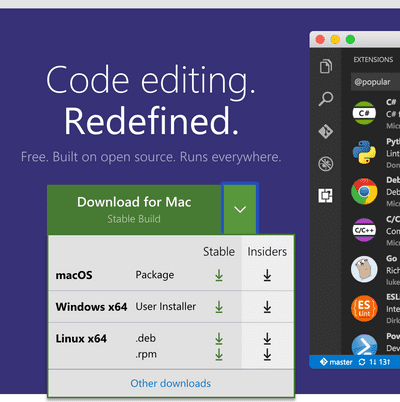Select the Python extension icon
400x402 pixels.
(x=364, y=152)
